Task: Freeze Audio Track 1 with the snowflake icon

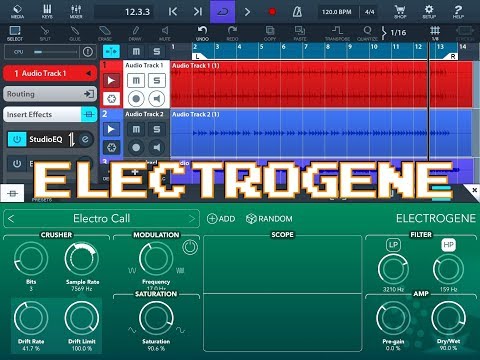Action: [111, 99]
